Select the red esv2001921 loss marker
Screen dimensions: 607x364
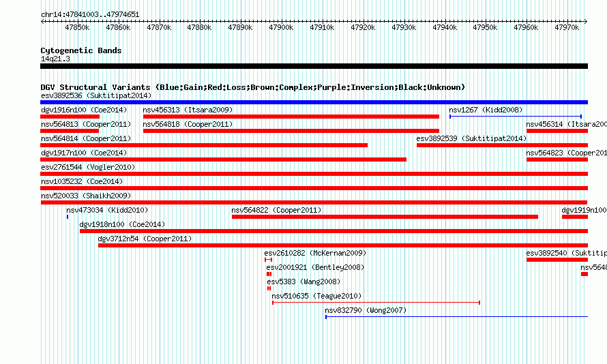pos(269,274)
